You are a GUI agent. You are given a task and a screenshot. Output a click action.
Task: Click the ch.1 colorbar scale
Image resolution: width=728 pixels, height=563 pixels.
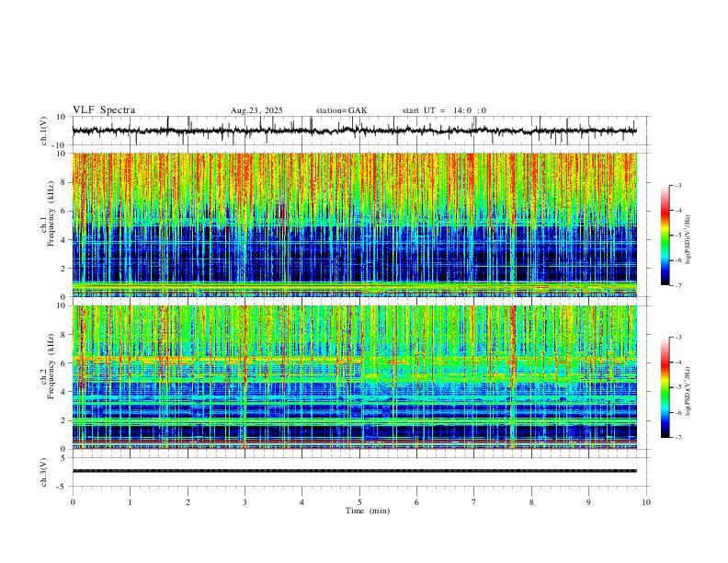pos(665,236)
